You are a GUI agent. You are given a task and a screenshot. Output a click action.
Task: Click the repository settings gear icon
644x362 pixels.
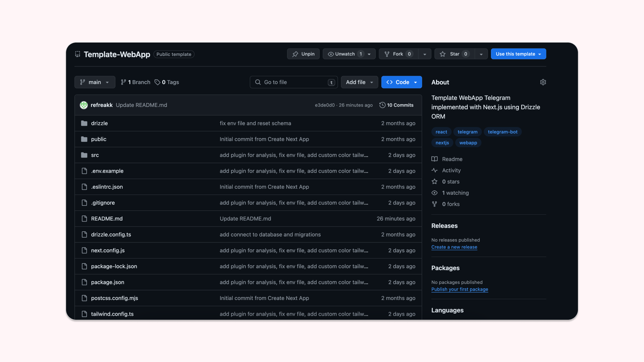543,82
